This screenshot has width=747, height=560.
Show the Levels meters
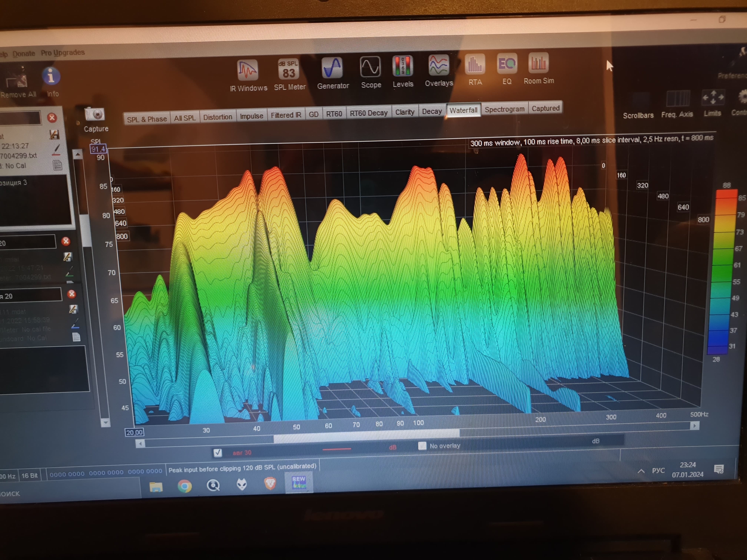coord(403,66)
